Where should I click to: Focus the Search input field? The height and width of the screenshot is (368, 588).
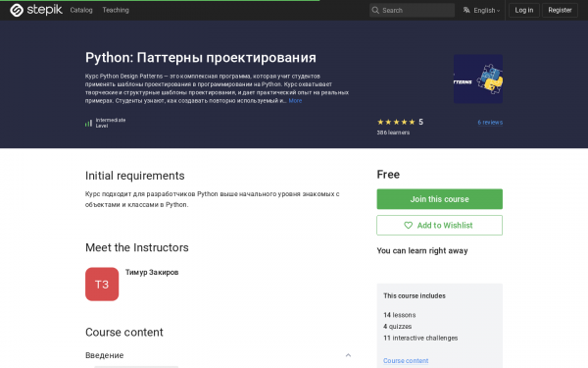click(412, 10)
